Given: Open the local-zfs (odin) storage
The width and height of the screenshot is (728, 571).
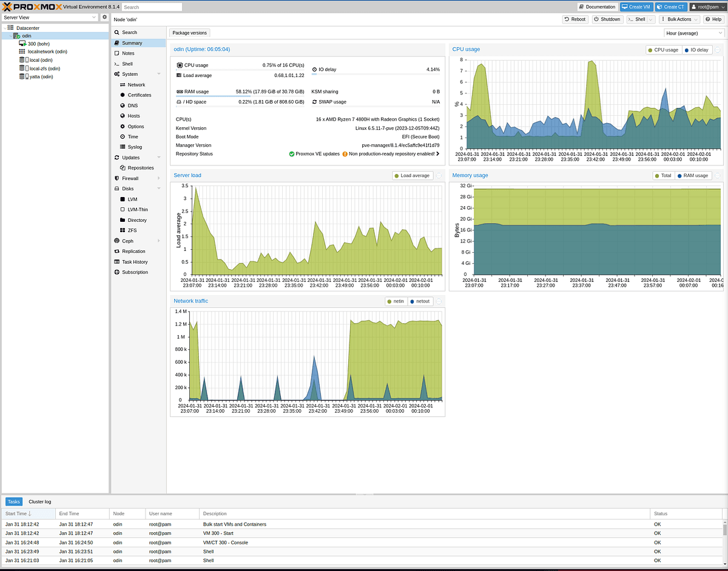Looking at the screenshot, I should pyautogui.click(x=44, y=68).
